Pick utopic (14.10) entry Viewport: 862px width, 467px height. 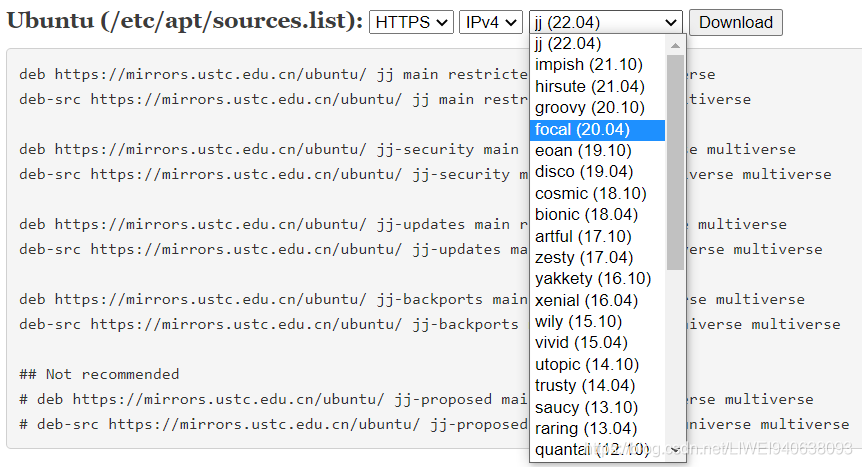click(x=597, y=365)
